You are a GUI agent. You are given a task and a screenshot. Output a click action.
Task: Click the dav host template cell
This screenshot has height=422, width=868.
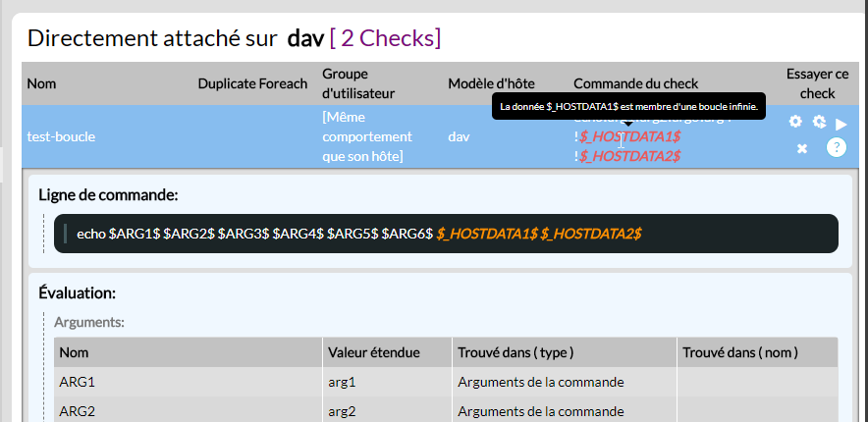tap(460, 136)
